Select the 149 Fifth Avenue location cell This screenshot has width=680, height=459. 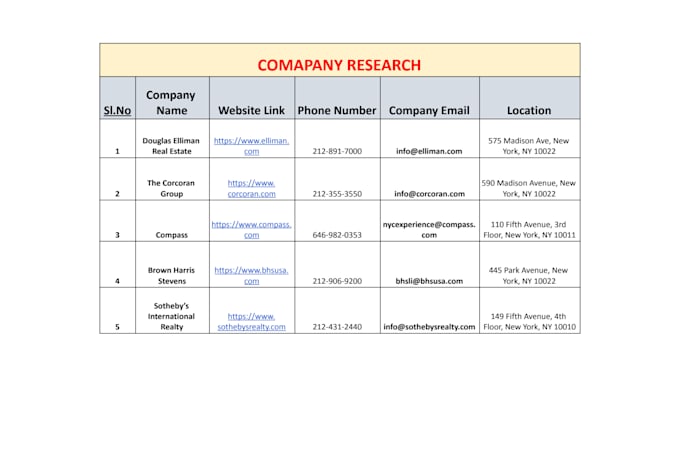click(x=530, y=311)
